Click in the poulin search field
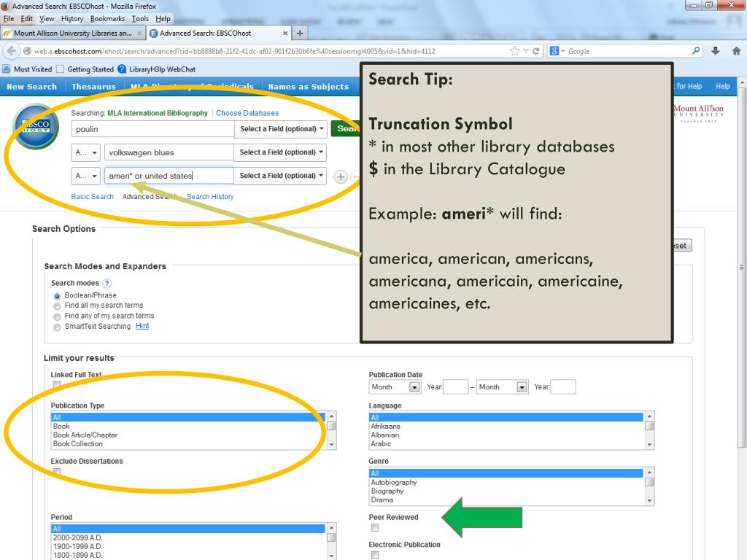 pyautogui.click(x=152, y=129)
